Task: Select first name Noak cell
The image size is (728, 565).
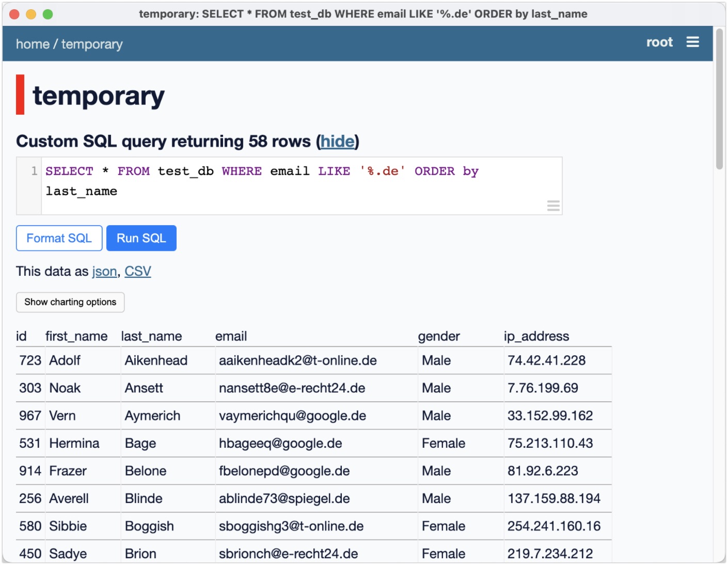Action: pos(83,388)
